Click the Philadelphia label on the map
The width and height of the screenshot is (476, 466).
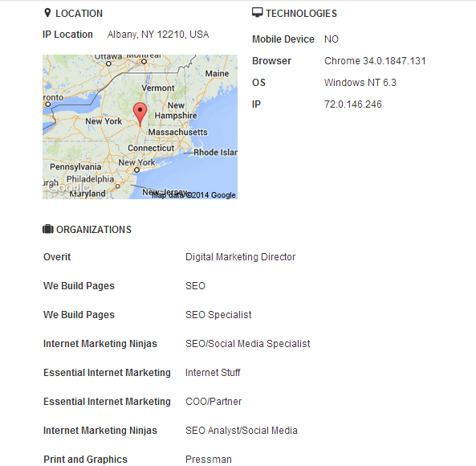coord(90,179)
